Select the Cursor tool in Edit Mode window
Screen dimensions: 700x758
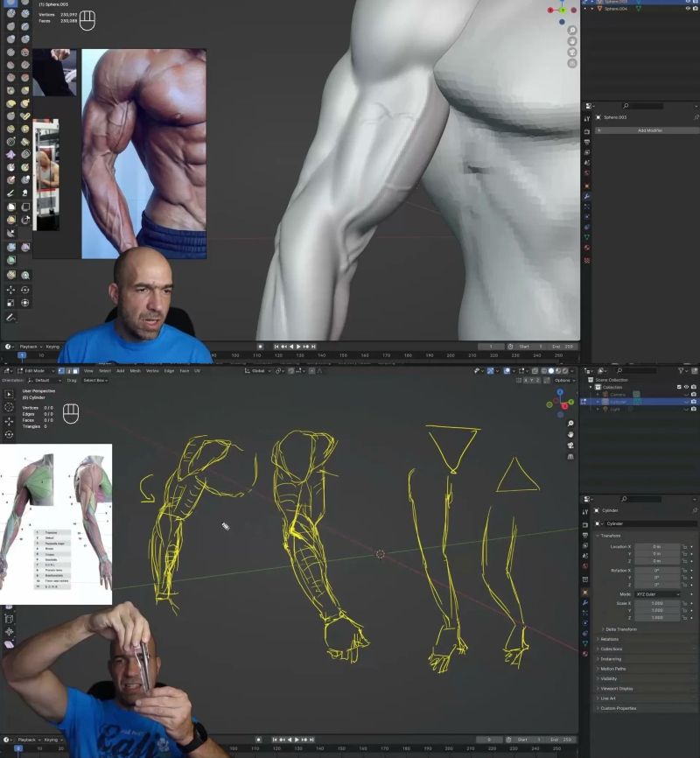click(x=9, y=407)
